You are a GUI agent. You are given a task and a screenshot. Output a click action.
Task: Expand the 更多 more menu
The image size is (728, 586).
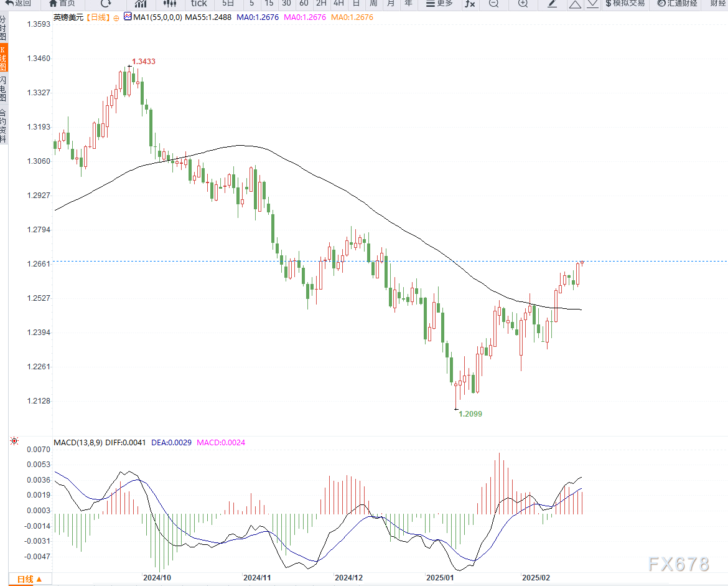pyautogui.click(x=439, y=4)
